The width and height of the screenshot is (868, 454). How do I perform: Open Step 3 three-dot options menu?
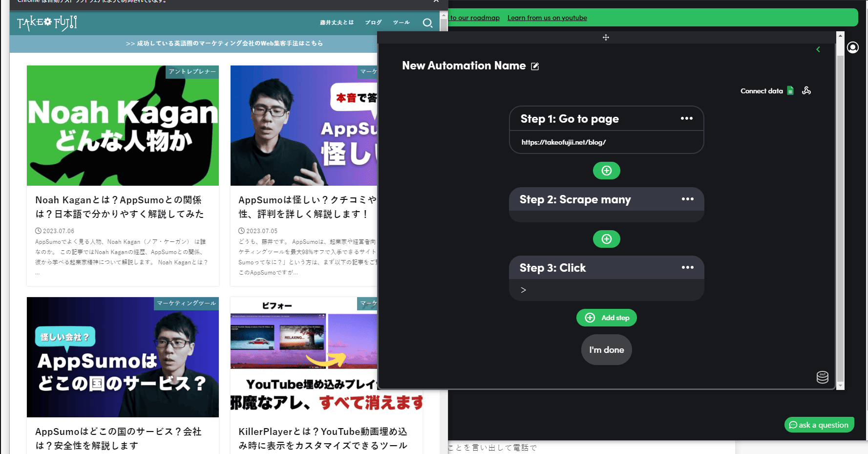pyautogui.click(x=688, y=267)
